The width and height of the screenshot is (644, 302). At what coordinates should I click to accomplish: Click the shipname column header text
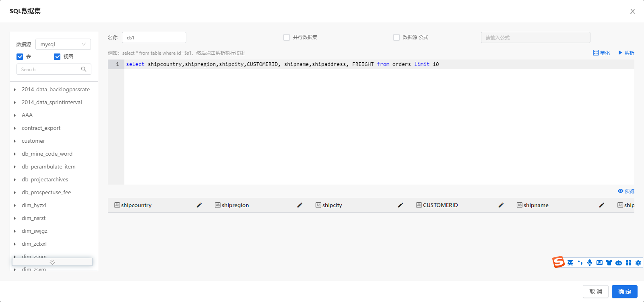click(x=536, y=205)
